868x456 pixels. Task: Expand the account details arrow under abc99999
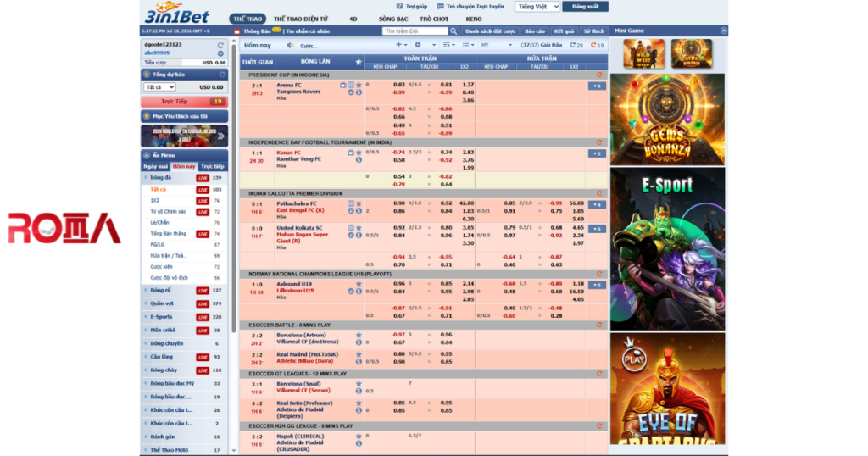220,53
